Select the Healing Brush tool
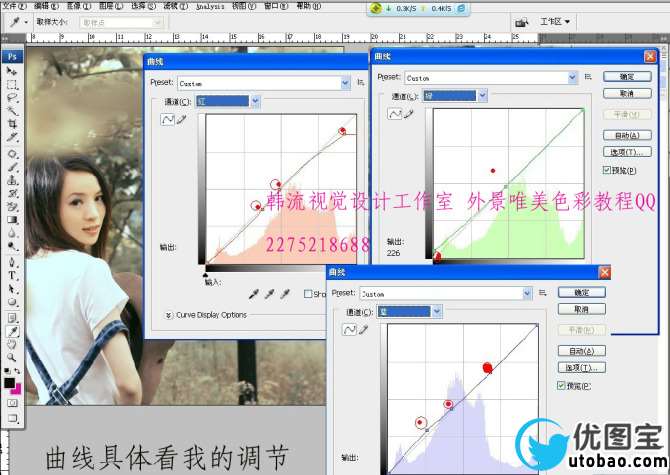670x475 pixels. (12, 154)
